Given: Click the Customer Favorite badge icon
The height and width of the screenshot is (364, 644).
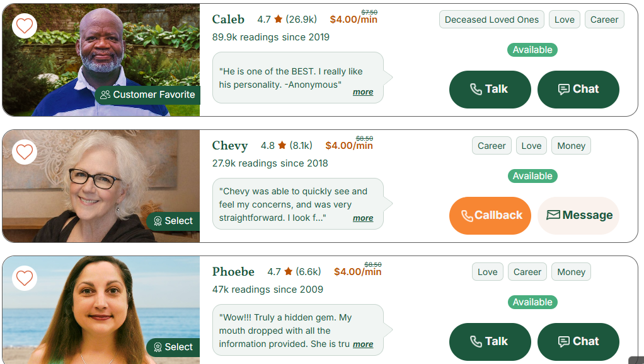Looking at the screenshot, I should coord(105,95).
